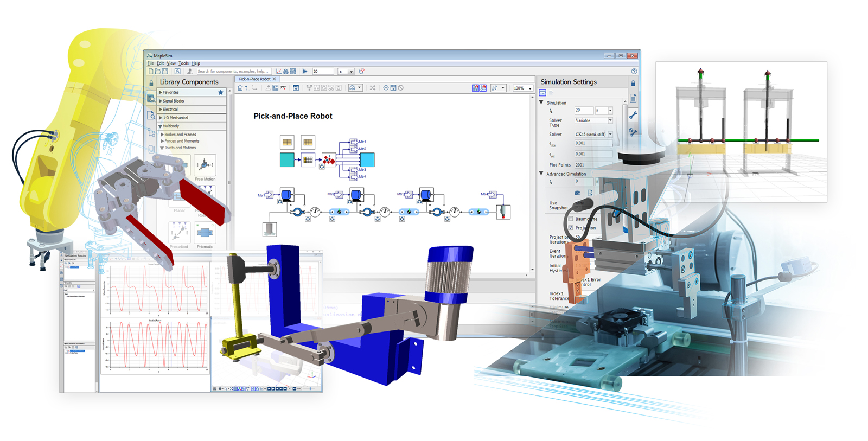Click the help question mark icon
868x441 pixels.
click(x=634, y=71)
